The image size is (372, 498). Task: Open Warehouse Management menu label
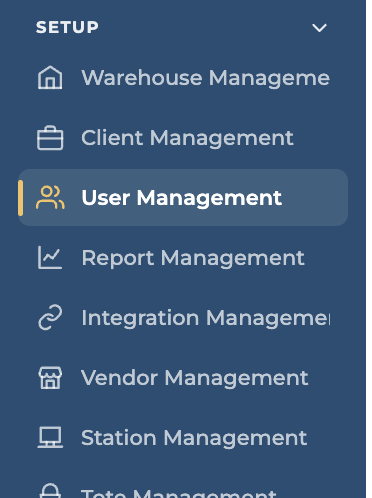[206, 78]
